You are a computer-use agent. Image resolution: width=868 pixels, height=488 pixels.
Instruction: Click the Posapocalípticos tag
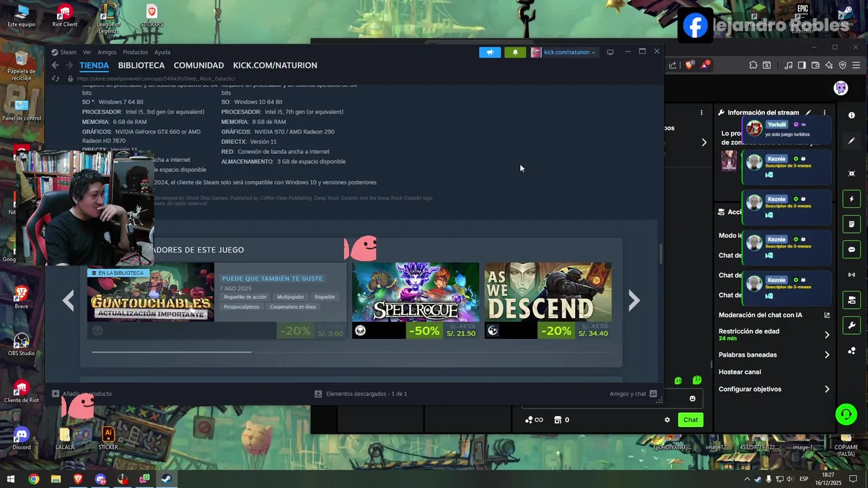click(241, 307)
